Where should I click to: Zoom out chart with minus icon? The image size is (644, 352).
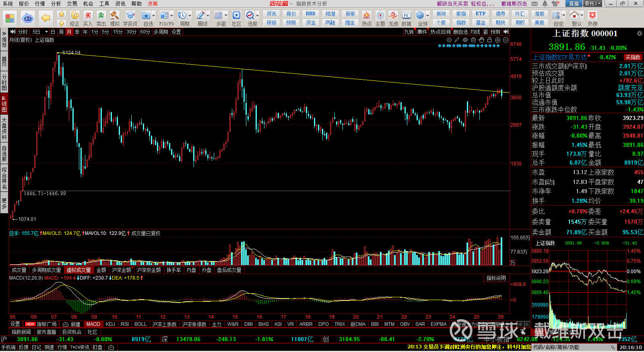click(x=506, y=40)
